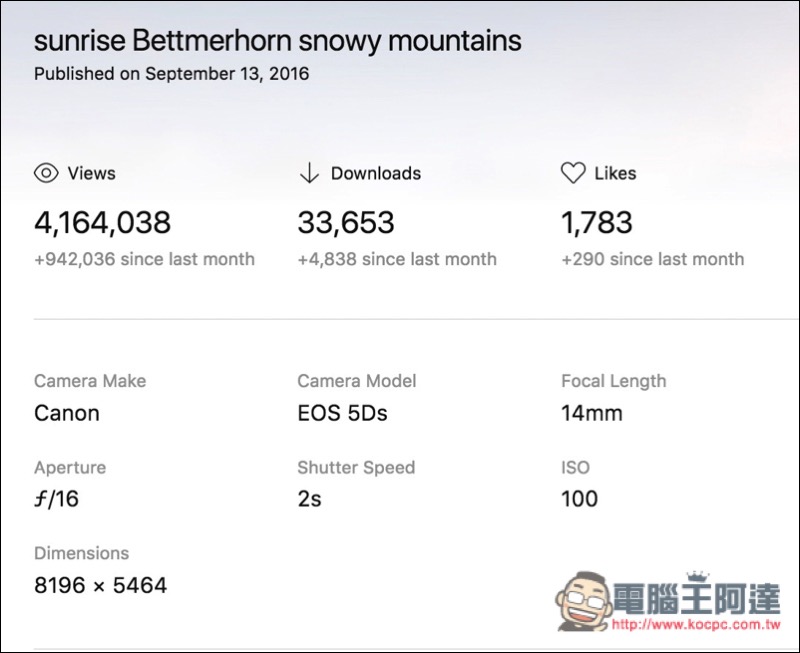The image size is (800, 653).
Task: Click the EOS 5Ds camera model value
Action: click(x=342, y=413)
